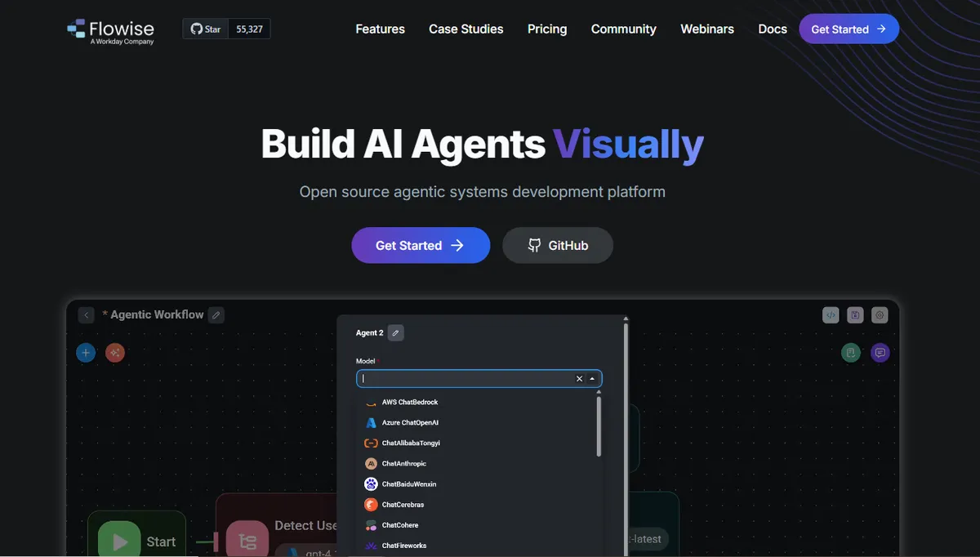Select ChatFireworks from the list

(x=478, y=546)
